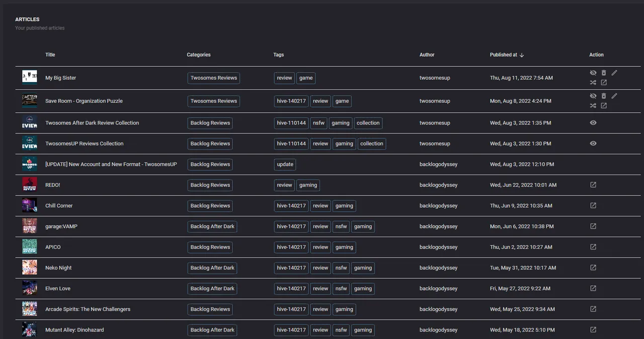Screen dimensions: 644x339
Task: Click TwosomesUP Reviews Collection thumbnail
Action: pos(30,143)
